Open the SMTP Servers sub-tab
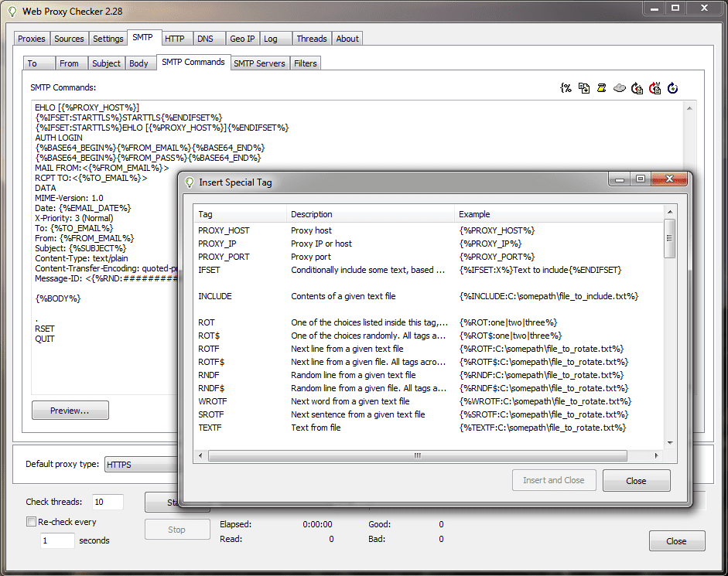728x576 pixels. tap(259, 63)
